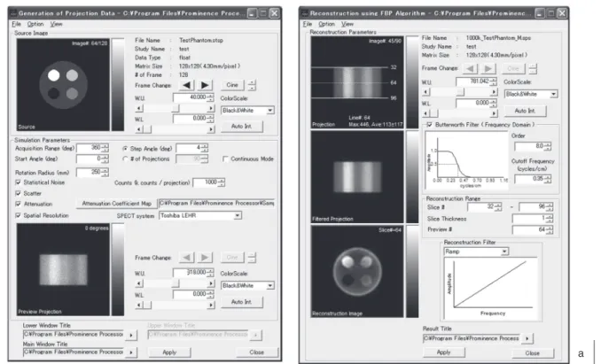601x364 pixels.
Task: Click Auto Int. for Preview Projection
Action: (241, 302)
